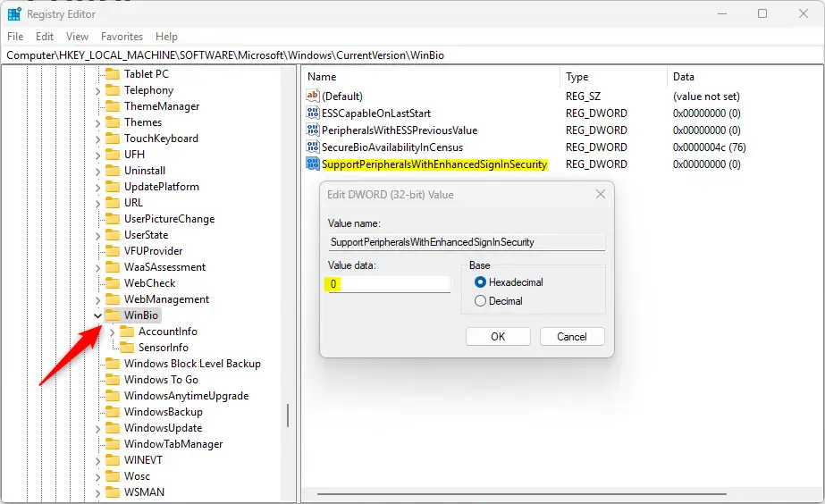The image size is (825, 504).
Task: Collapse the WinBio key
Action: [x=97, y=315]
